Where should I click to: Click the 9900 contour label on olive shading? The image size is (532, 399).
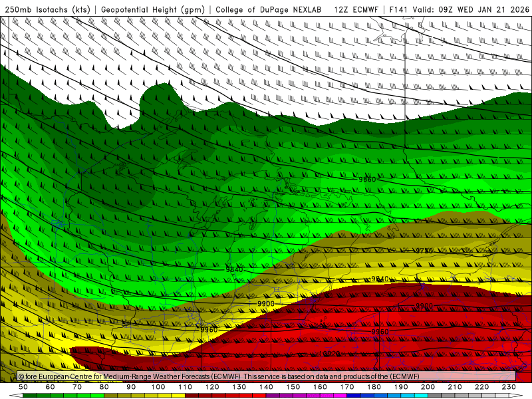(266, 304)
